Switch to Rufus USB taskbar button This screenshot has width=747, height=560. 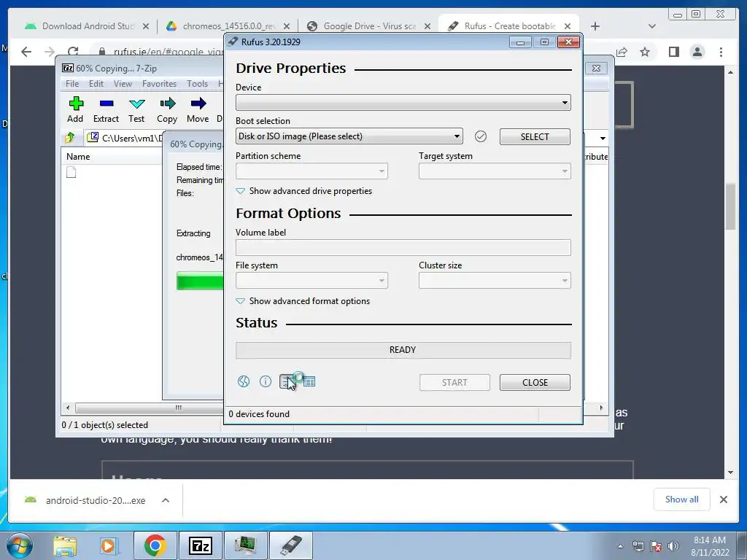tap(291, 545)
